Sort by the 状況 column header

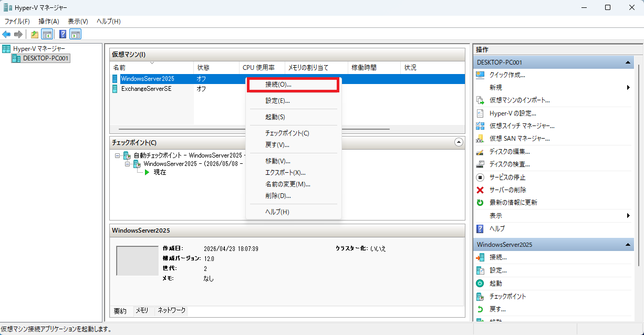tap(433, 68)
